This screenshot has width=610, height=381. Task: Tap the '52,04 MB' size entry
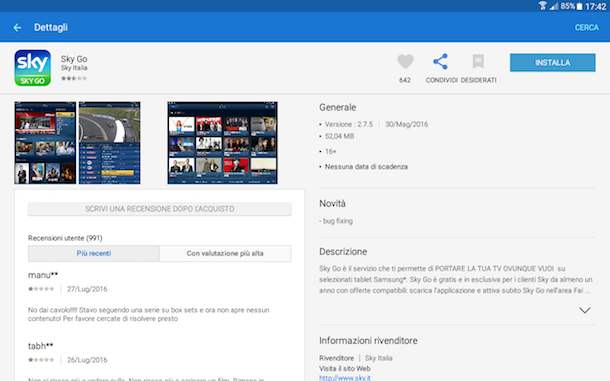click(339, 136)
